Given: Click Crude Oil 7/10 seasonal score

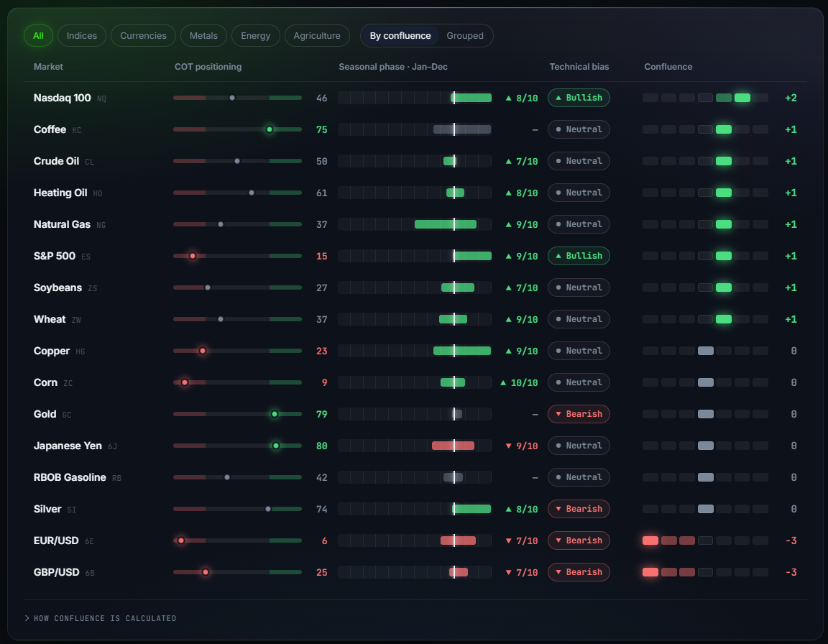Looking at the screenshot, I should point(522,162).
